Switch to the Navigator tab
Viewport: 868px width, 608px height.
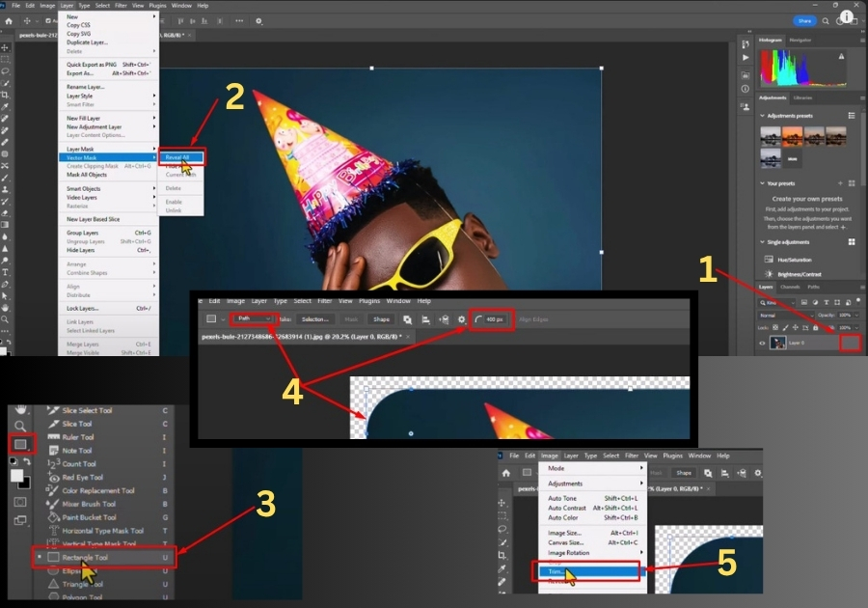pos(800,40)
